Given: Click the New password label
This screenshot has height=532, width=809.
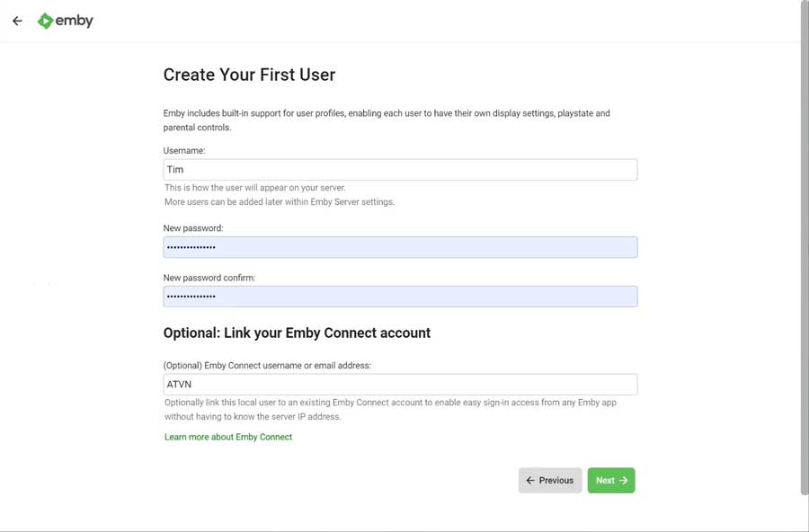Looking at the screenshot, I should (193, 228).
